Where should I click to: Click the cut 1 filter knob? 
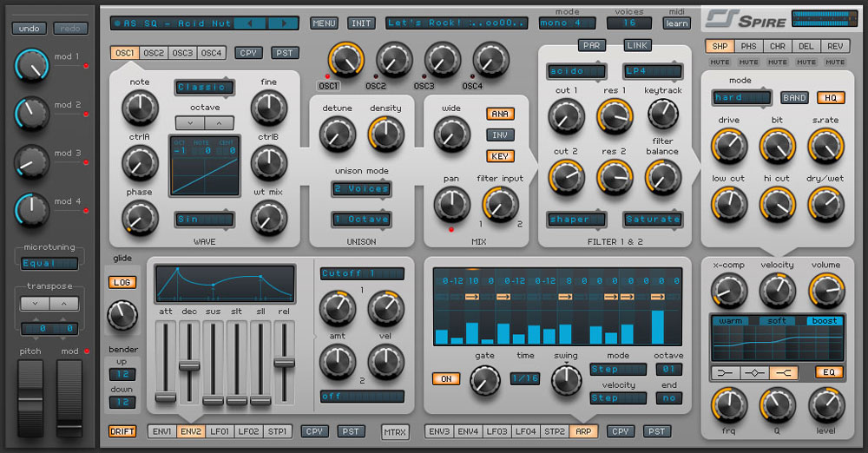(x=566, y=117)
